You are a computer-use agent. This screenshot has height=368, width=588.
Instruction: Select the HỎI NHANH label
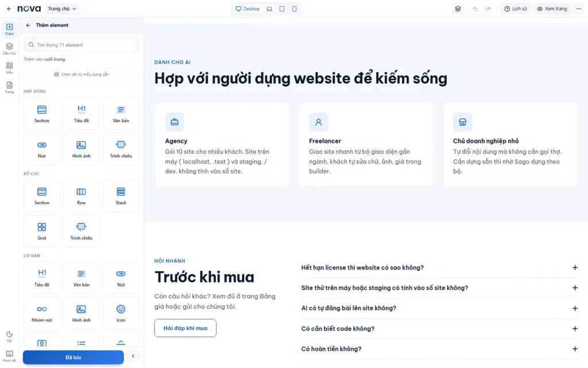(170, 261)
